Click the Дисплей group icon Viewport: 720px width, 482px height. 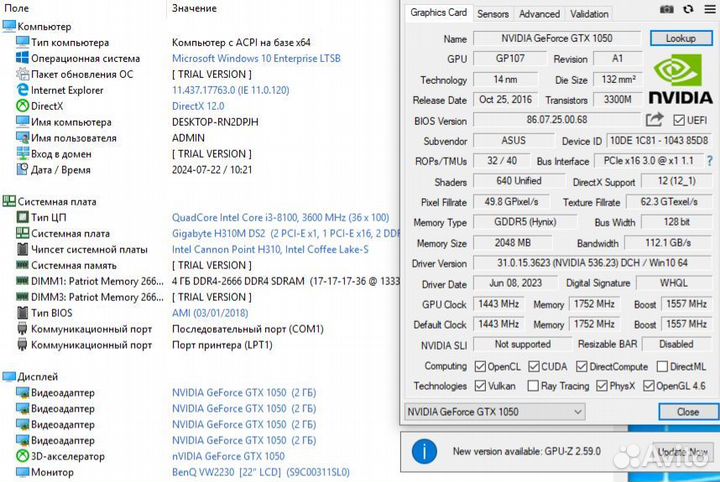point(9,376)
